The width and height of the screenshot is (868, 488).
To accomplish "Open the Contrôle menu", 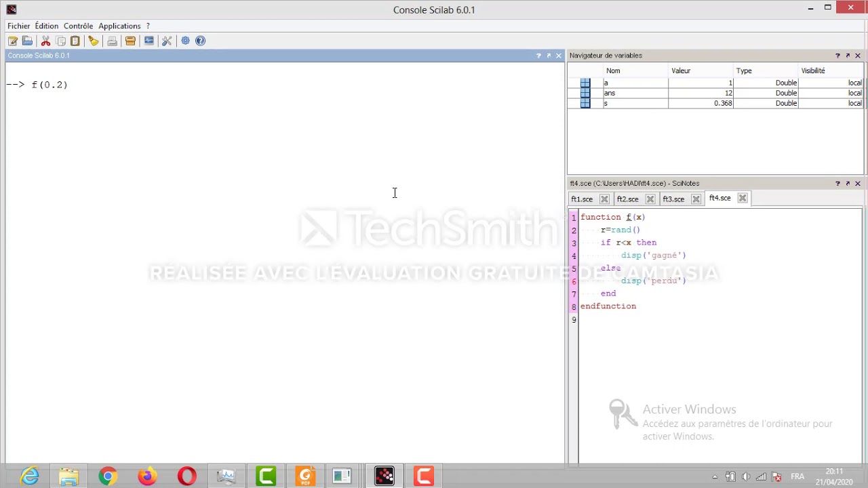I will tap(79, 26).
